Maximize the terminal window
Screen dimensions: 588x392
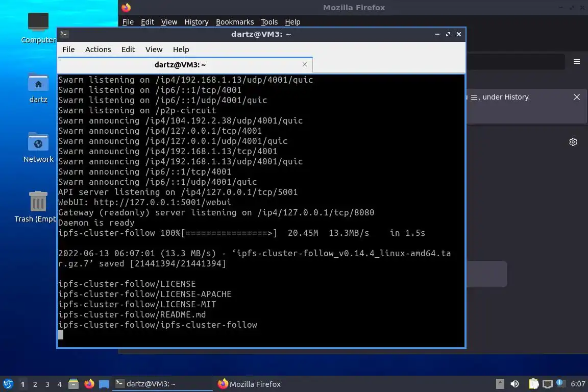pyautogui.click(x=448, y=34)
